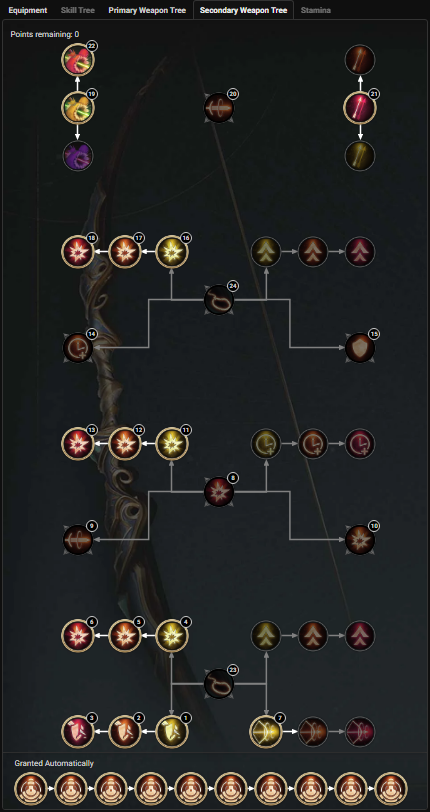Switch to the Equipment tab

[27, 10]
